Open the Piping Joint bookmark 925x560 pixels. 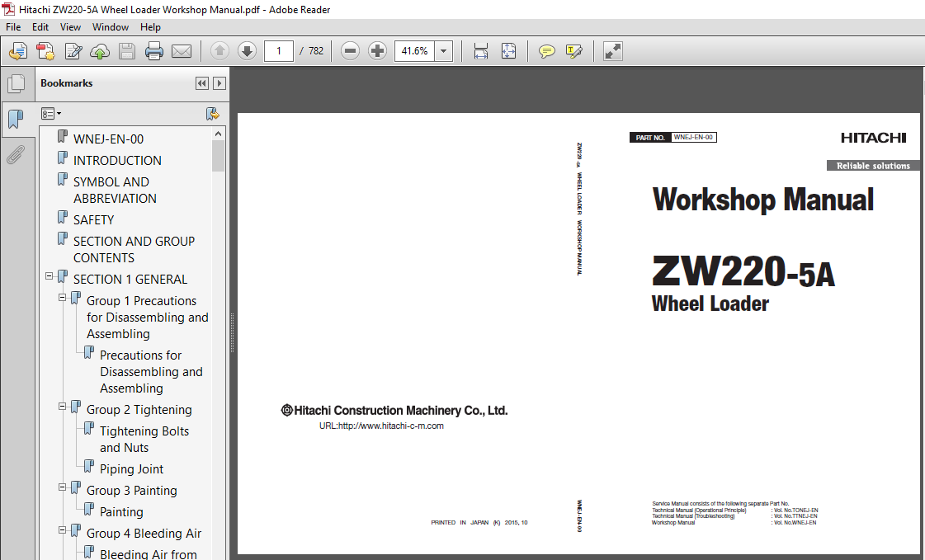[131, 469]
